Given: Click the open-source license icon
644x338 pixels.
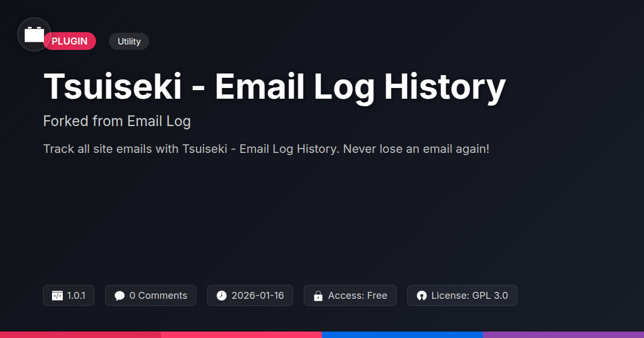Looking at the screenshot, I should tap(421, 296).
